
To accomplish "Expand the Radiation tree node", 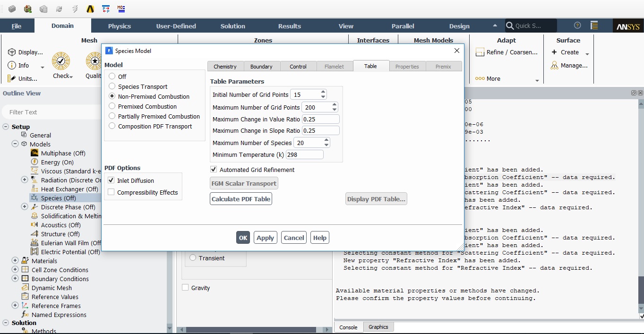I will coord(25,180).
